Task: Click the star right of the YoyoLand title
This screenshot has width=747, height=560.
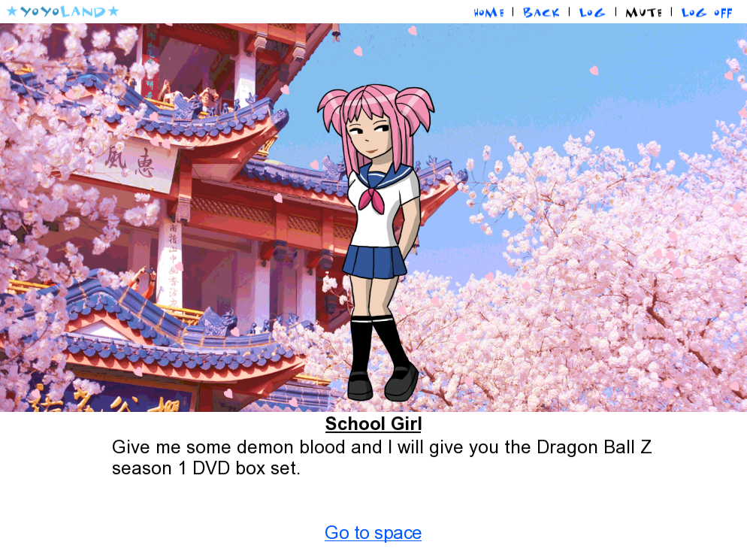Action: [x=113, y=11]
